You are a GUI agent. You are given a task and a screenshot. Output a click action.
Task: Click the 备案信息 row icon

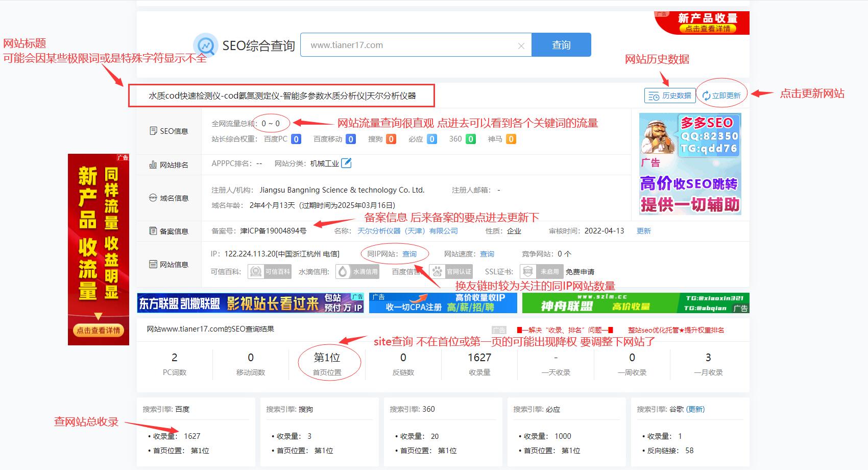coord(153,231)
